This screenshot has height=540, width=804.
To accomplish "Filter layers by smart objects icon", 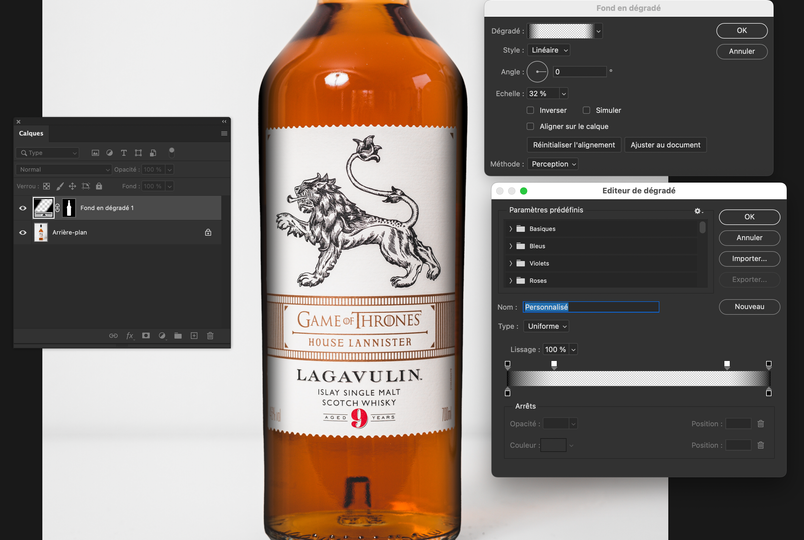I will 153,153.
